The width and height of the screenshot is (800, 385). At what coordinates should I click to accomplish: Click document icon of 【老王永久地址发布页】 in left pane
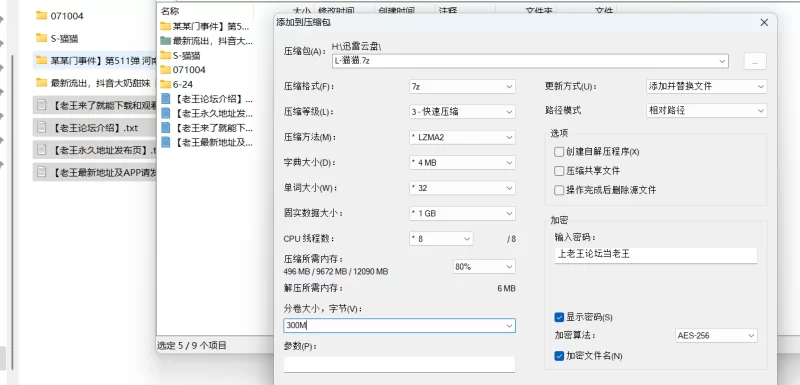tap(42, 150)
